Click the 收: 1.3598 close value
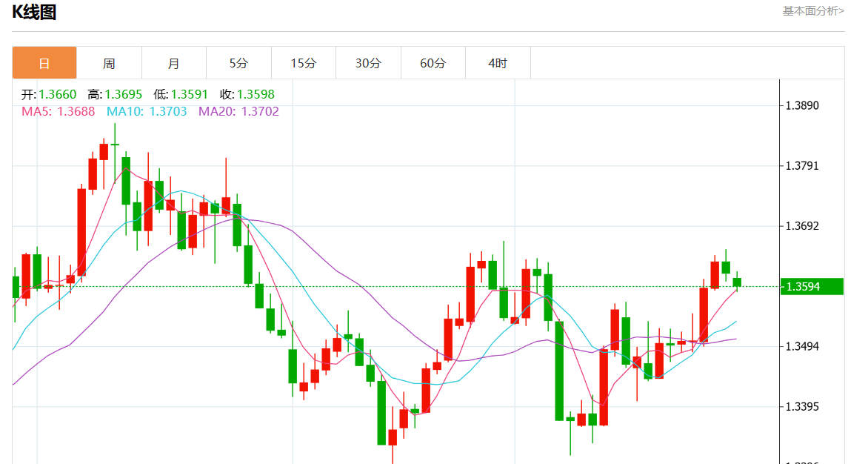 (247, 94)
